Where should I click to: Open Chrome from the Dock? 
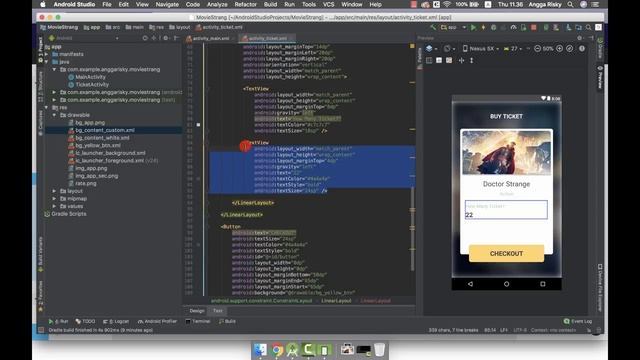pyautogui.click(x=277, y=350)
